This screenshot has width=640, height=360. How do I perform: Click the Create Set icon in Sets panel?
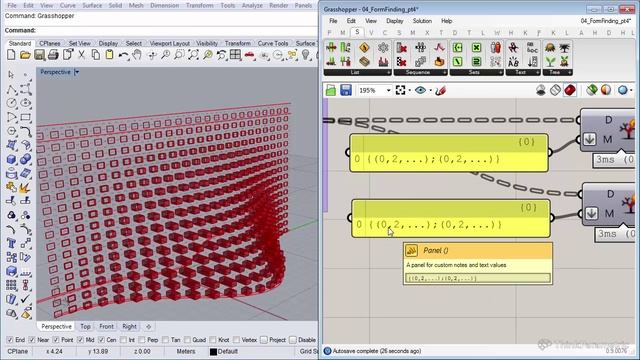click(458, 48)
